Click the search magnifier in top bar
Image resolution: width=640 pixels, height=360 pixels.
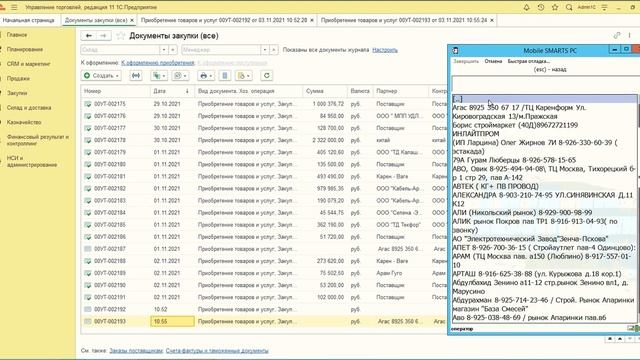pos(569,7)
